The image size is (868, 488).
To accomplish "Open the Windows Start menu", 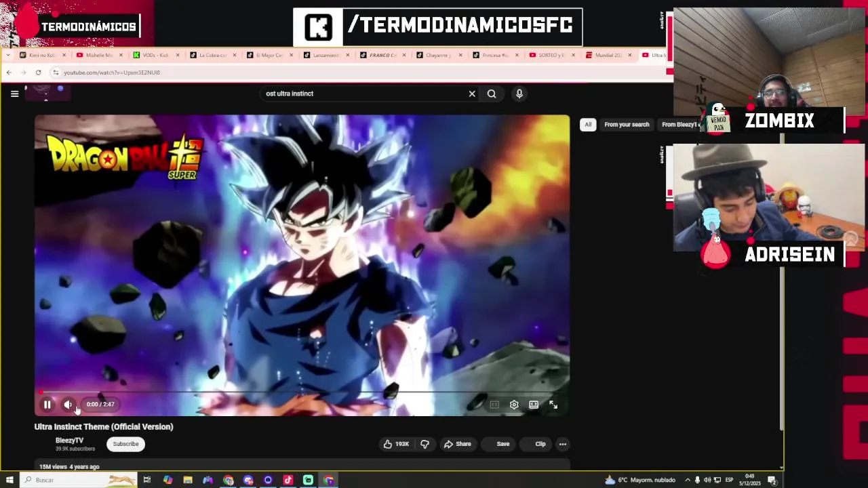I will pos(9,480).
